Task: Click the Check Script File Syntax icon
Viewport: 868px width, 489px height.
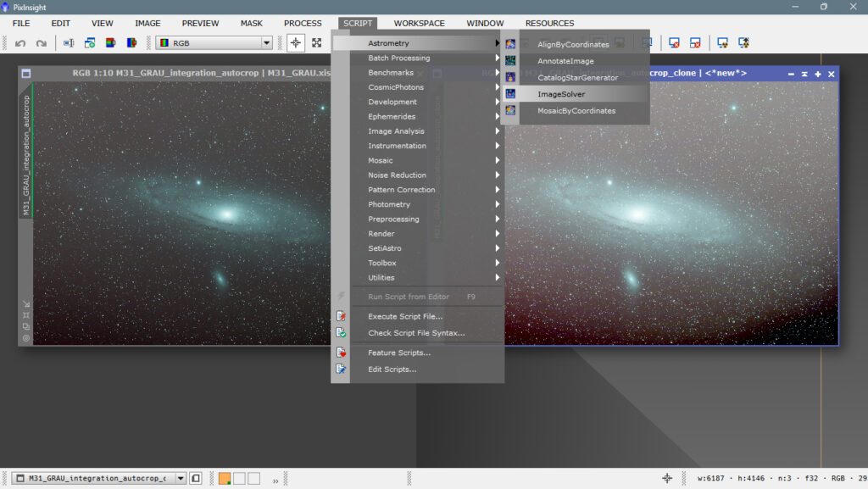Action: pyautogui.click(x=341, y=333)
